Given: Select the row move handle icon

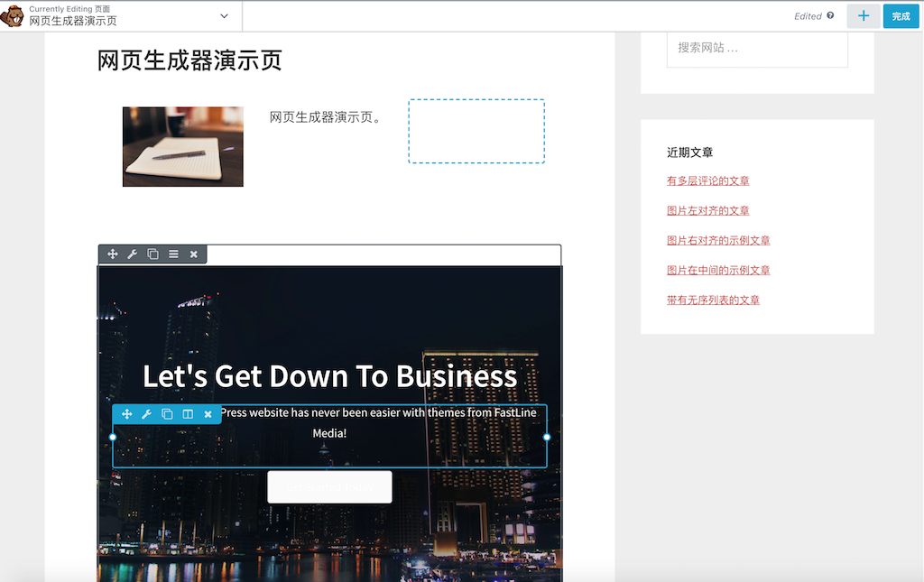Looking at the screenshot, I should click(112, 254).
